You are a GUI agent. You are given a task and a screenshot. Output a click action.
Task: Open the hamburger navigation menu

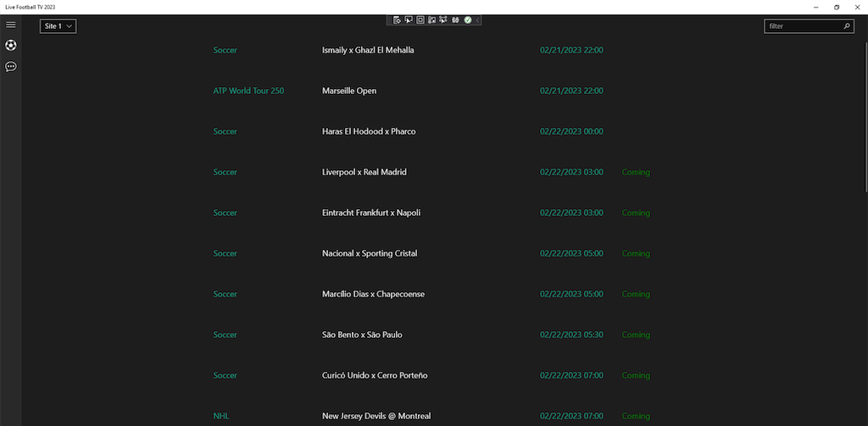click(x=11, y=25)
